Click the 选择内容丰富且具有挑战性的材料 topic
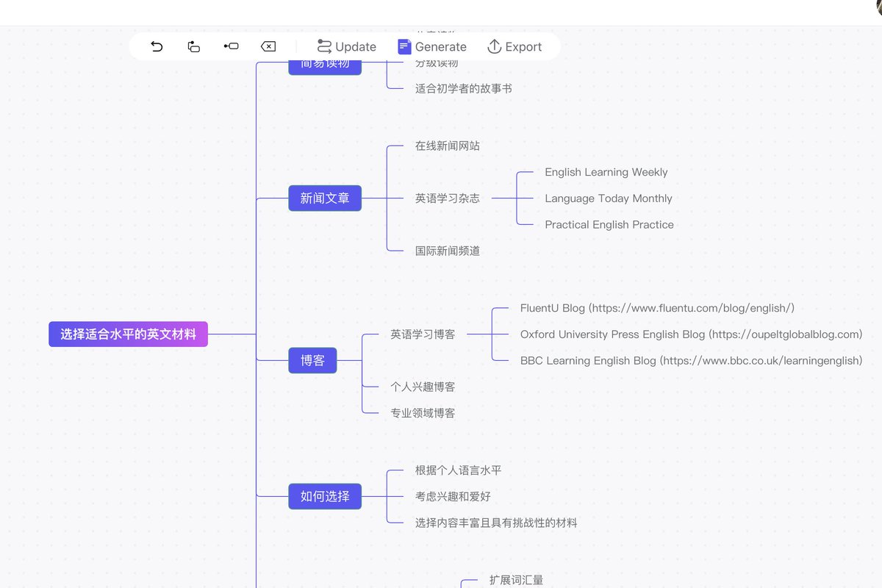The width and height of the screenshot is (882, 588). pos(496,523)
